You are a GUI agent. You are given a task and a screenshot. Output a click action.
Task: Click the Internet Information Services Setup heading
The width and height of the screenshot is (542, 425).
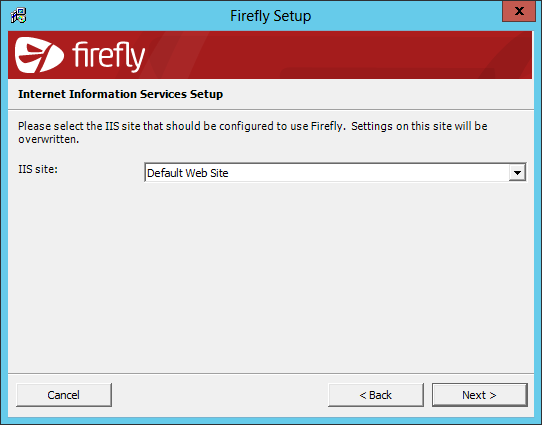click(120, 94)
